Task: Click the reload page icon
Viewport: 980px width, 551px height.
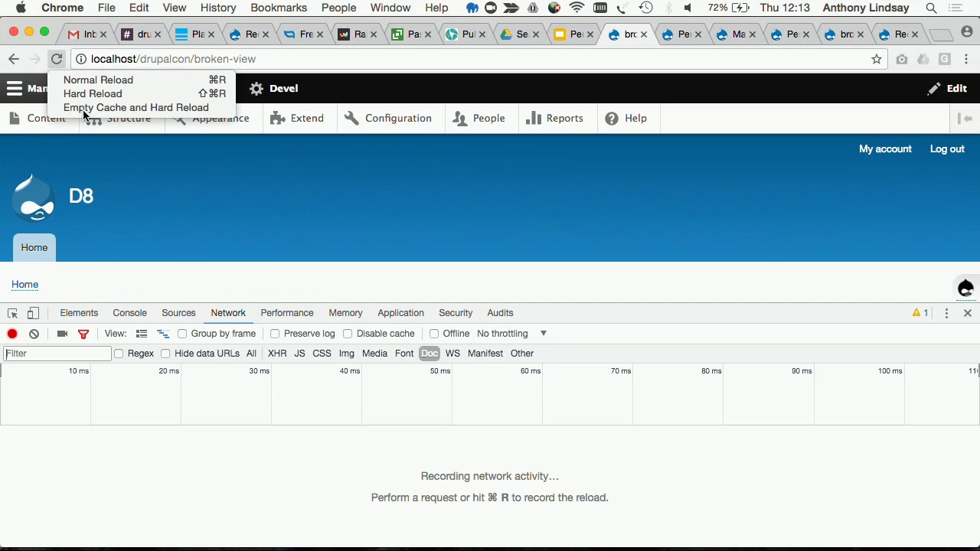Action: click(57, 59)
